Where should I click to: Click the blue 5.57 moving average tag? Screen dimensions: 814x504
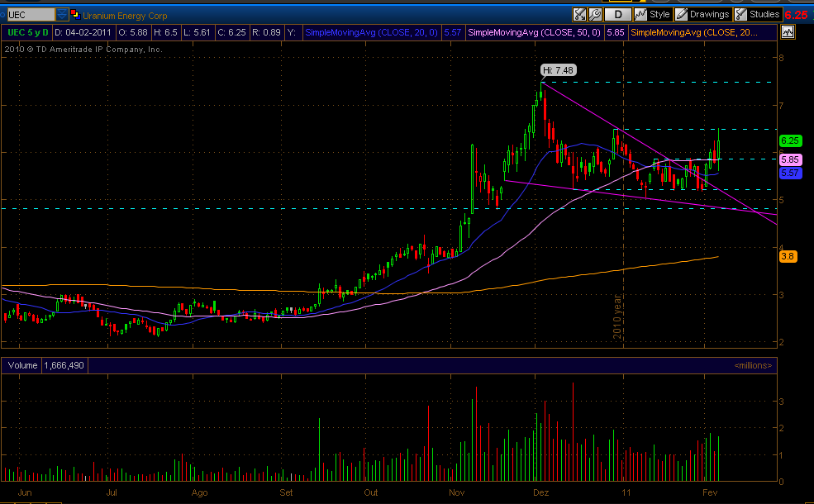coord(790,173)
